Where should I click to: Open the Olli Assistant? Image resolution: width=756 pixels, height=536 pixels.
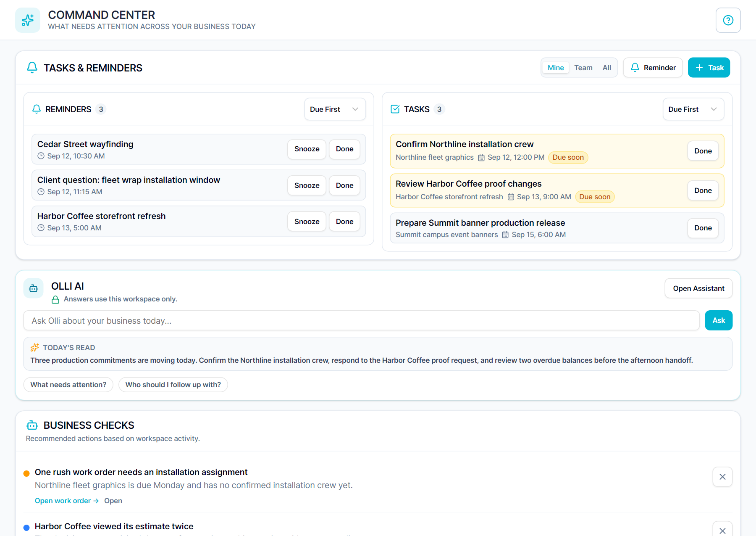[698, 288]
